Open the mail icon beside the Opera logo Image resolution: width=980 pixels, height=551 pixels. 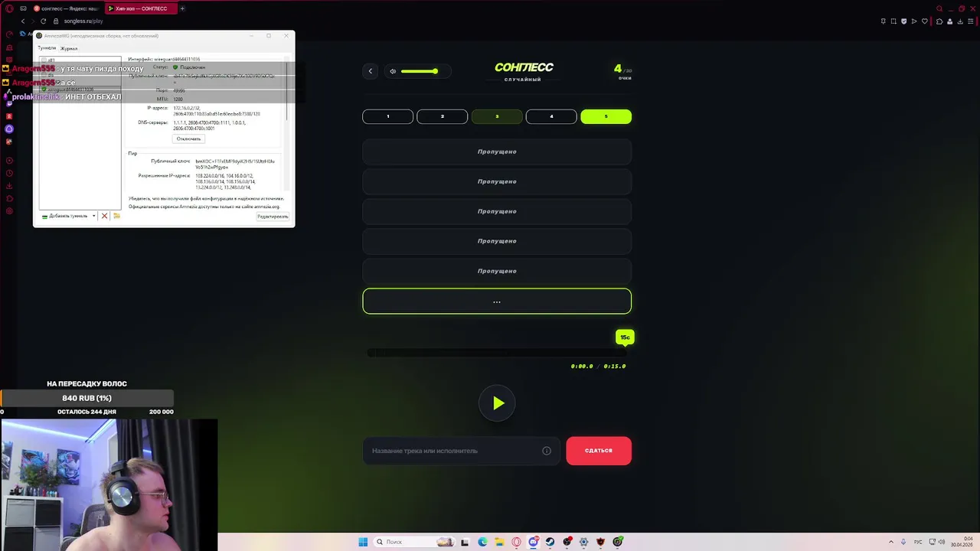pyautogui.click(x=23, y=8)
